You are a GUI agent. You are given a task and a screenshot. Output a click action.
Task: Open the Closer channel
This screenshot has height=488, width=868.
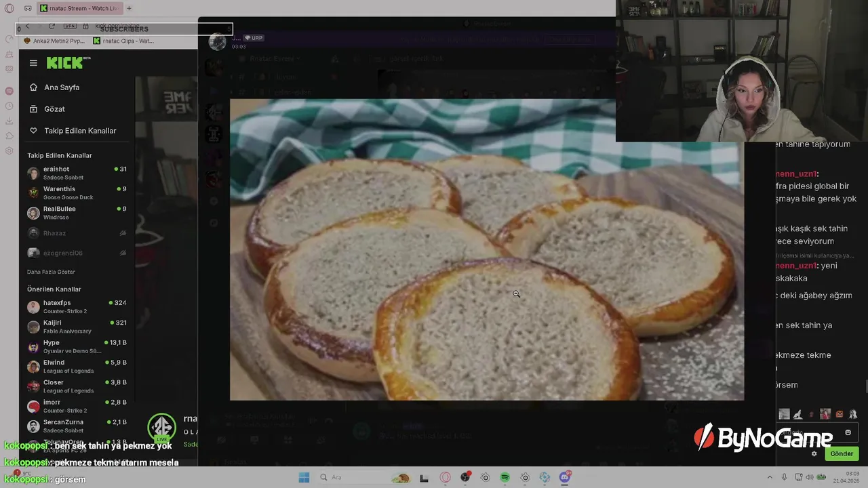pyautogui.click(x=77, y=386)
